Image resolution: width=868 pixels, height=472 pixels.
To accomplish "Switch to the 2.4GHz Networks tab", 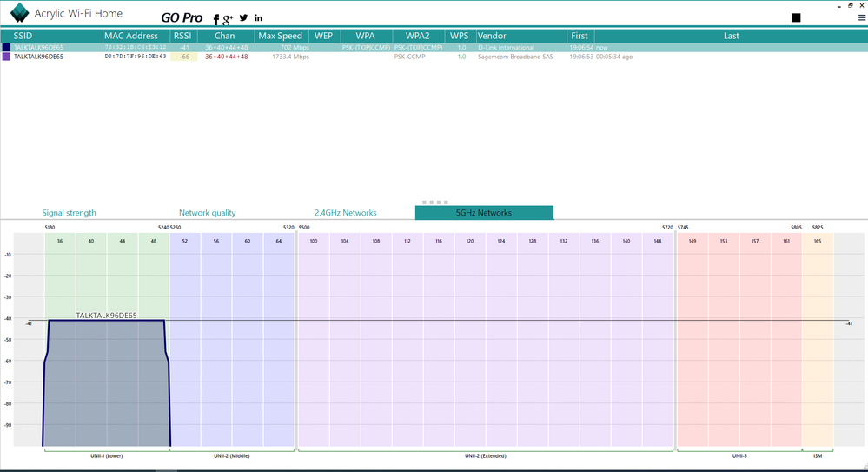I will 346,213.
